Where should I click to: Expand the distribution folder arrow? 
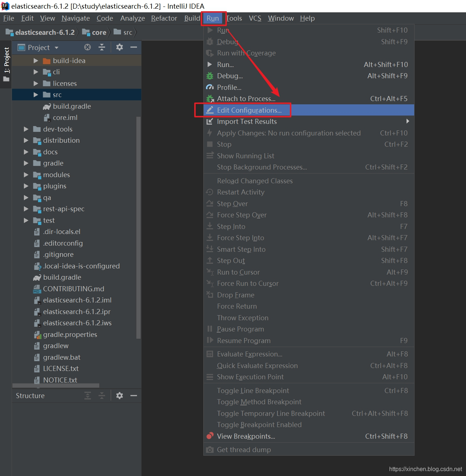coord(26,140)
